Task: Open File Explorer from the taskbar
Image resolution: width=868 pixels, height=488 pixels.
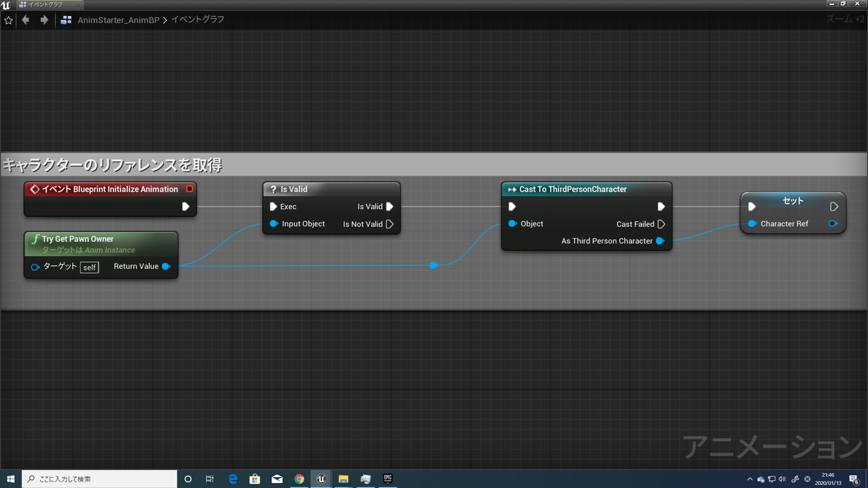Action: 344,479
